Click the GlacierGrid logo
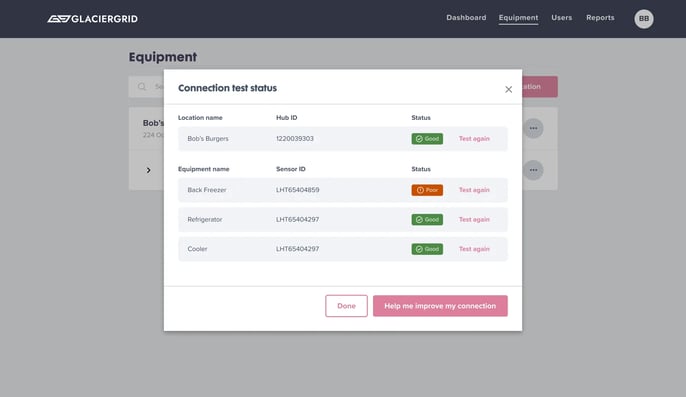The width and height of the screenshot is (686, 397). coord(92,19)
